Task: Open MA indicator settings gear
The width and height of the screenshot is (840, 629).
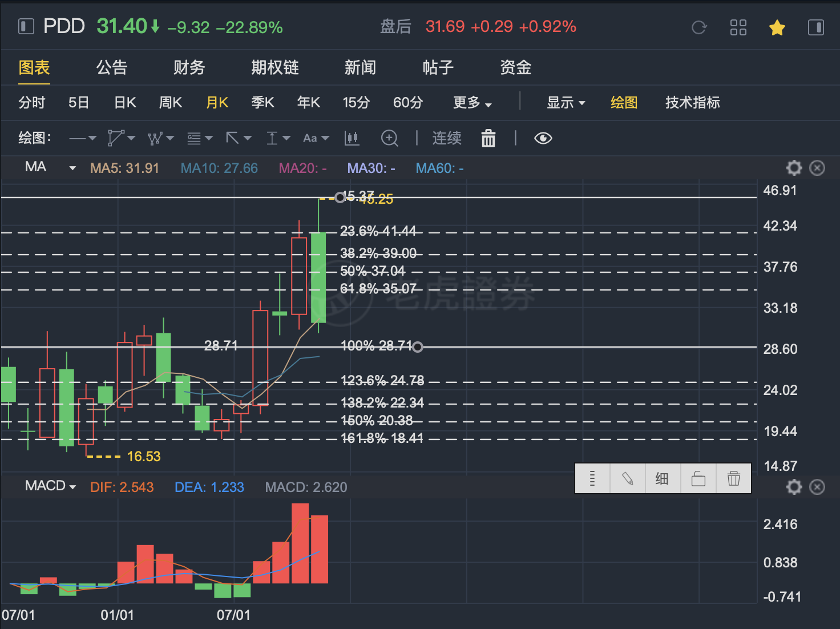Action: pyautogui.click(x=794, y=168)
